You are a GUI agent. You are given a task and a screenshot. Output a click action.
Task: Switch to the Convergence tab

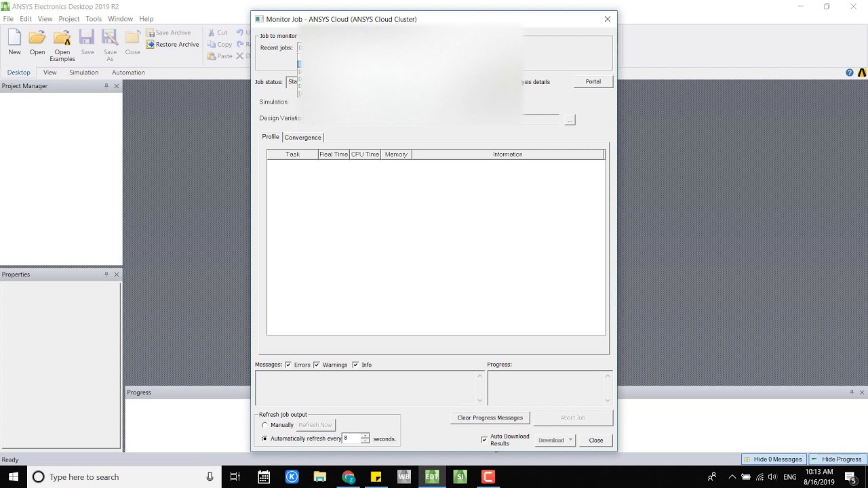(303, 137)
